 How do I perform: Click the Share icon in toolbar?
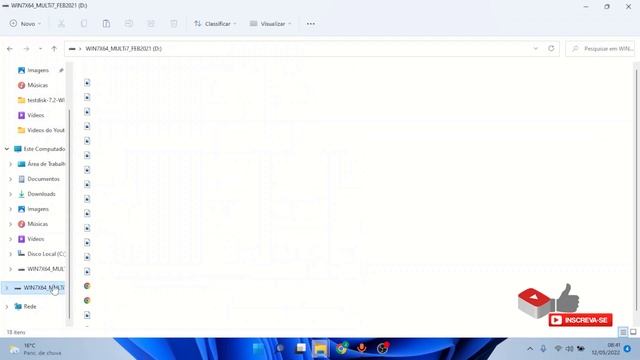click(x=151, y=24)
